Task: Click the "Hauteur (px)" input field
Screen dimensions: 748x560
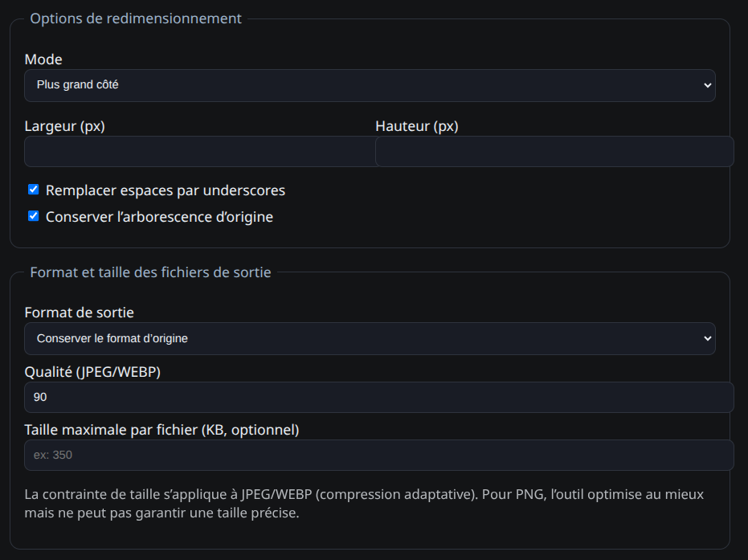Action: (x=554, y=151)
